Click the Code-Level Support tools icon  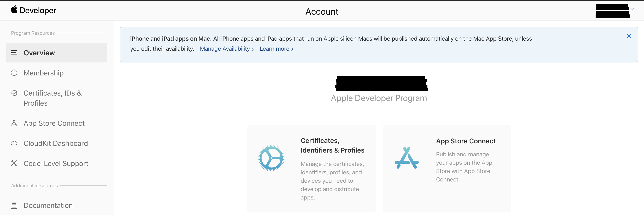point(14,163)
